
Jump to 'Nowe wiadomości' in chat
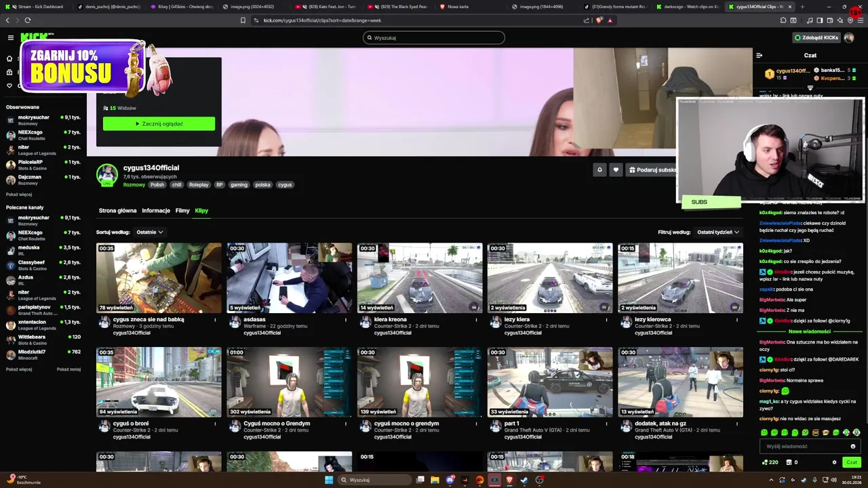coord(810,331)
